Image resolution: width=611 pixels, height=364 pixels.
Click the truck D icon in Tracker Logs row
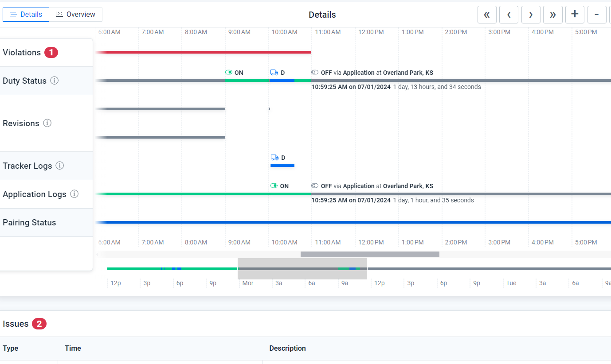pos(274,158)
